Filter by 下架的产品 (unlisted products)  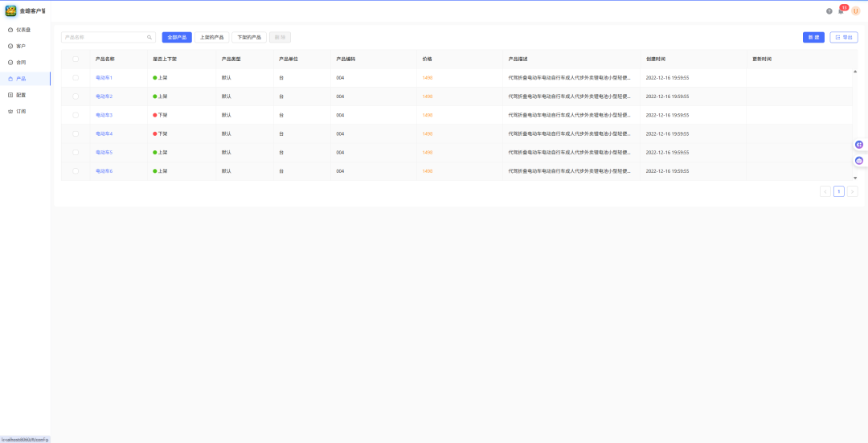click(x=249, y=38)
